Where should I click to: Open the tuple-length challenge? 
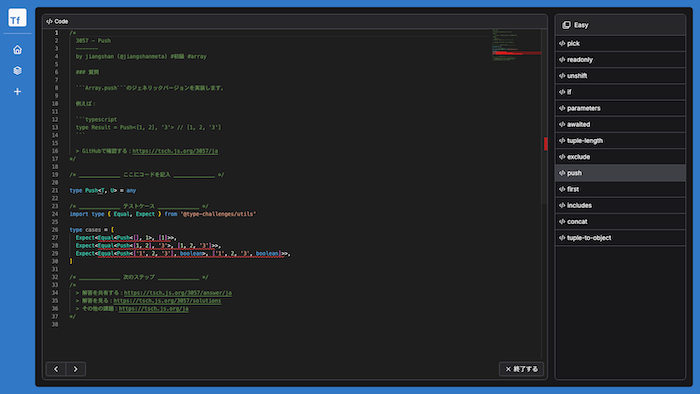tap(620, 141)
